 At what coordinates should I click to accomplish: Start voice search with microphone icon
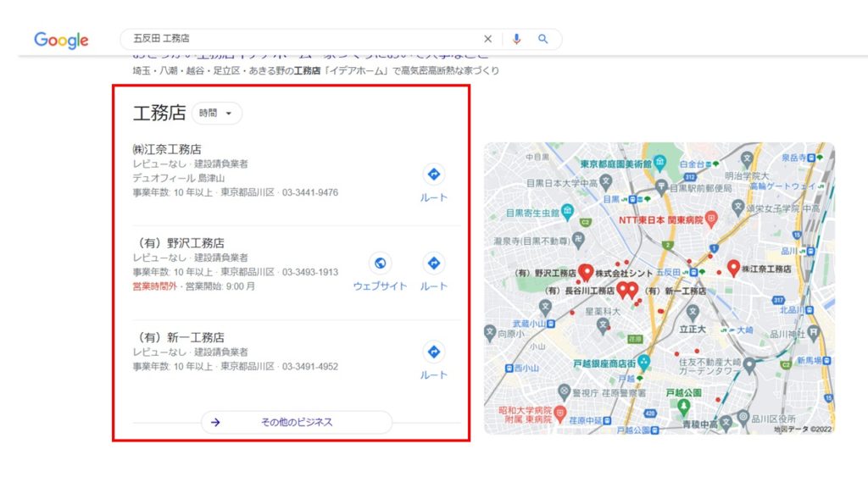pos(516,39)
